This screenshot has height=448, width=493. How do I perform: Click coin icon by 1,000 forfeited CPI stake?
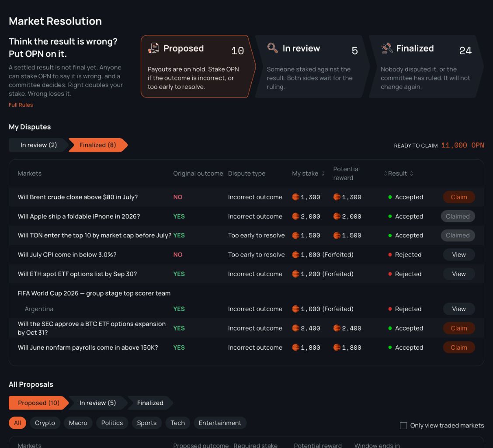point(295,255)
